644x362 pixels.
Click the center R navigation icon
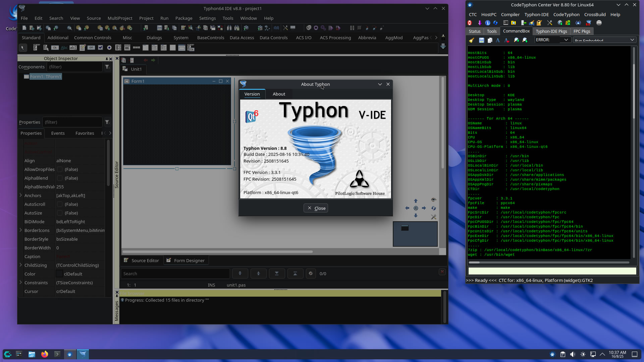tap(416, 208)
